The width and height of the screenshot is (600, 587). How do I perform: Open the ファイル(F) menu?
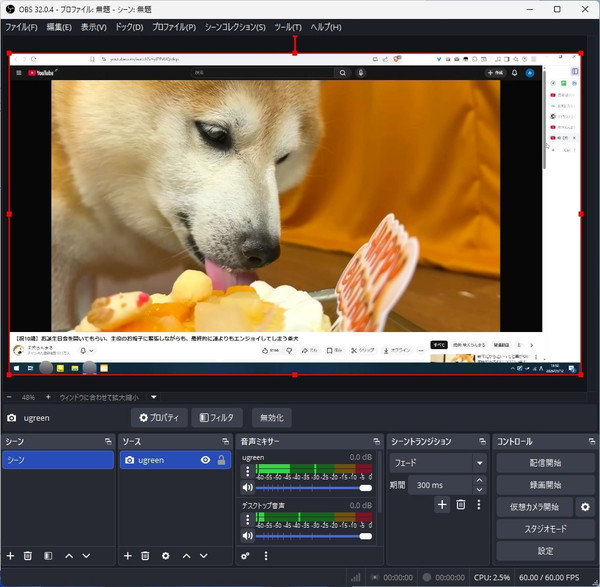[22, 27]
